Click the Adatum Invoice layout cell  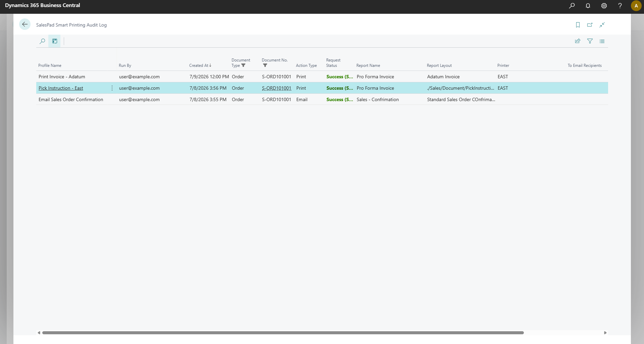pyautogui.click(x=443, y=77)
